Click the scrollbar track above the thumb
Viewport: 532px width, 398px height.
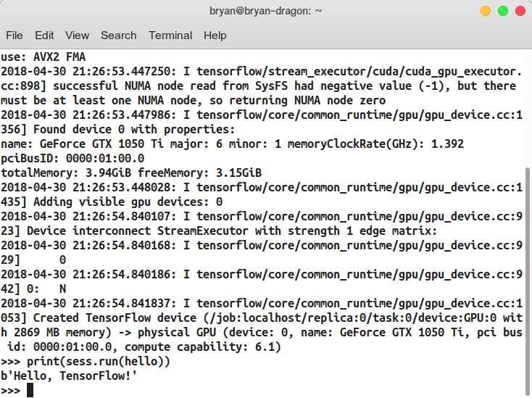click(527, 109)
